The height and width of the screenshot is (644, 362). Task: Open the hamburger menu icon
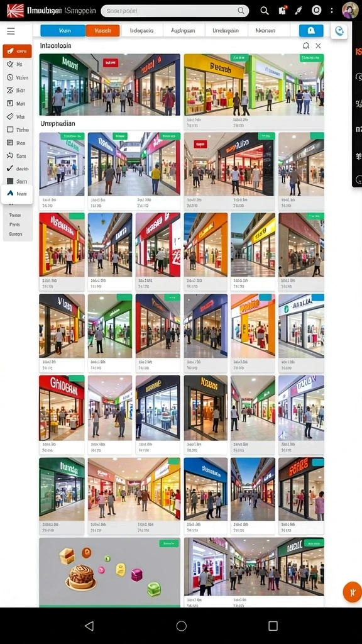11,31
